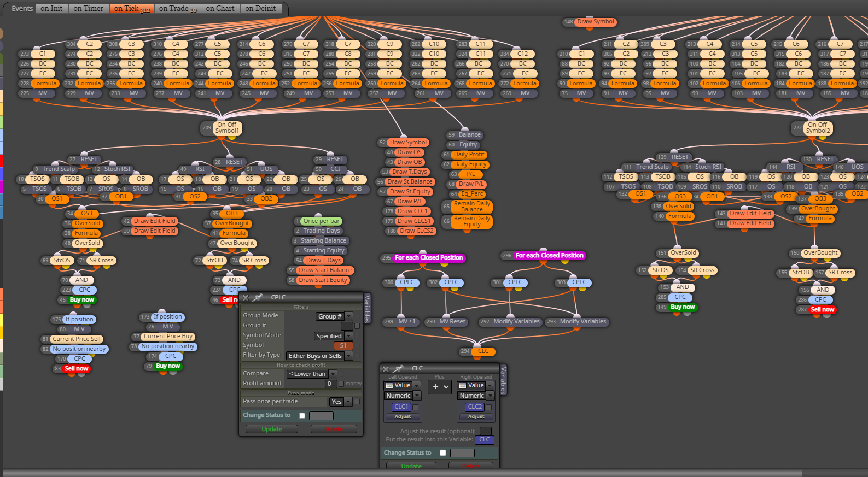Open Variables side tab of CLC panel

click(x=503, y=380)
